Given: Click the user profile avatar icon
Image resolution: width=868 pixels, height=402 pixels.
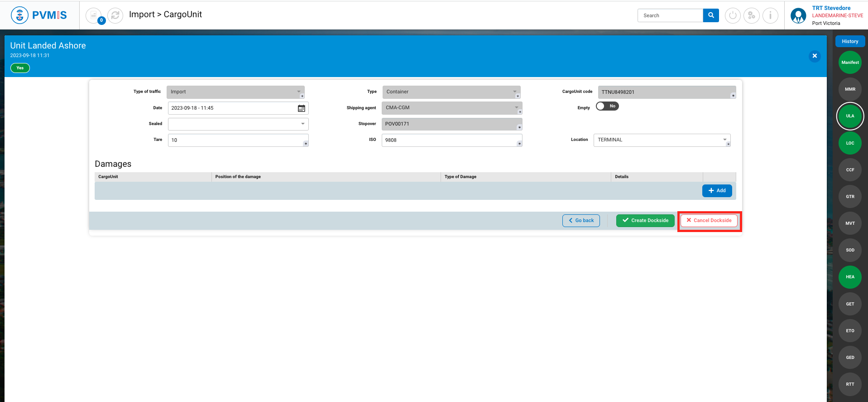Looking at the screenshot, I should pos(798,15).
